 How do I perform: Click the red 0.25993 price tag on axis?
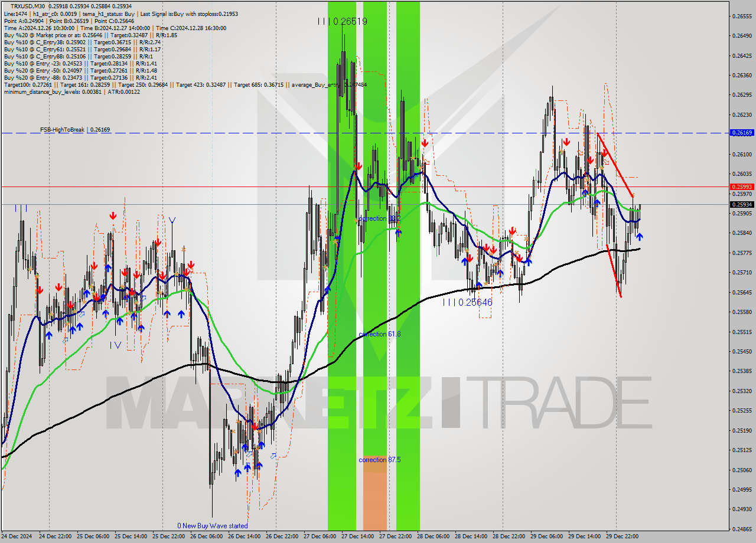click(x=742, y=187)
